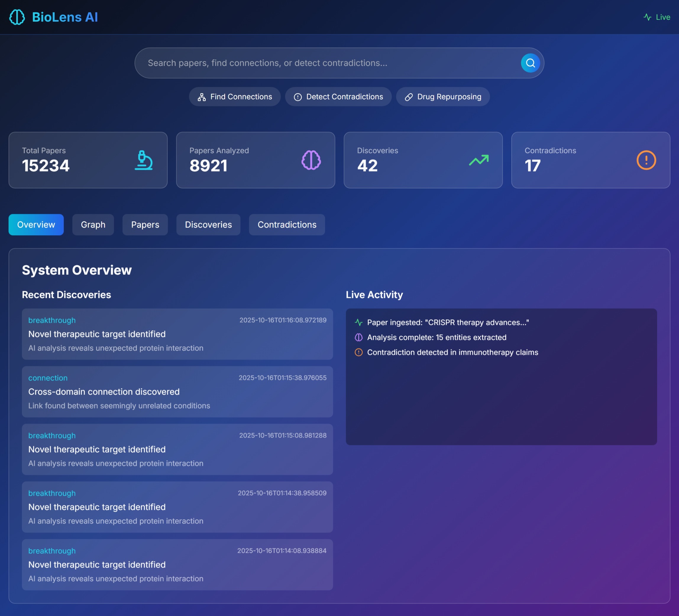Select the Overview tab

(36, 225)
